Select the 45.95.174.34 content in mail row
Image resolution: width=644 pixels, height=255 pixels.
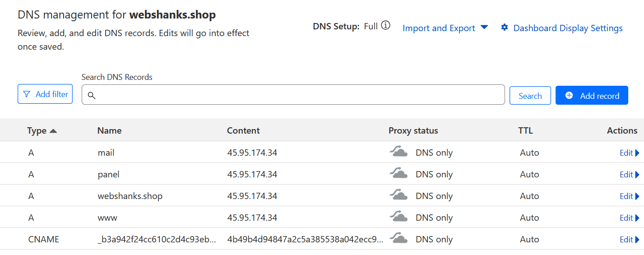coord(252,153)
